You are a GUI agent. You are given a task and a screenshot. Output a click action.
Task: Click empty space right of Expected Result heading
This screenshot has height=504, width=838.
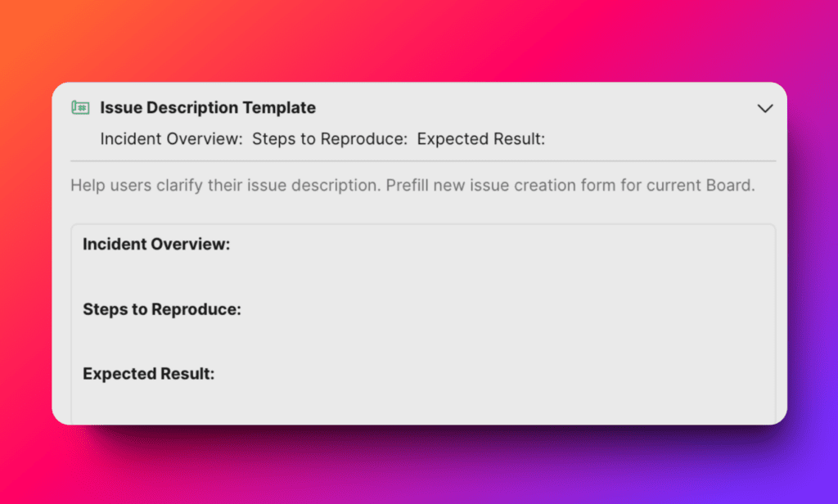[491, 375]
